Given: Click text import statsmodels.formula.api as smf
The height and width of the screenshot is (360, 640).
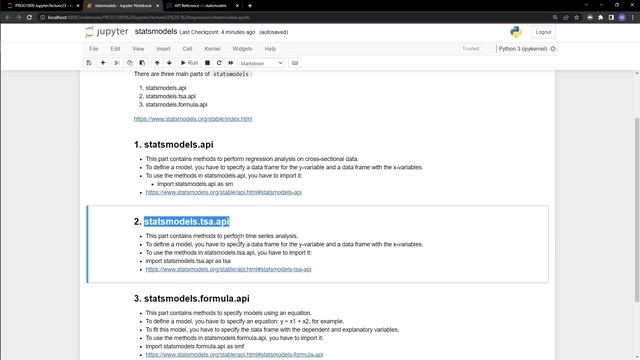Looking at the screenshot, I should coord(195,346).
